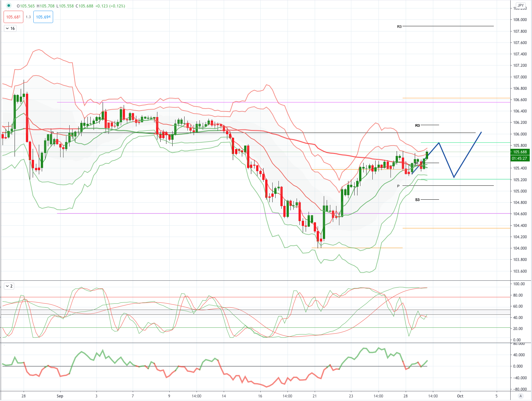Screen dimensions: 532x401
Task: Click the Sep label on the time axis
Action: point(60,396)
